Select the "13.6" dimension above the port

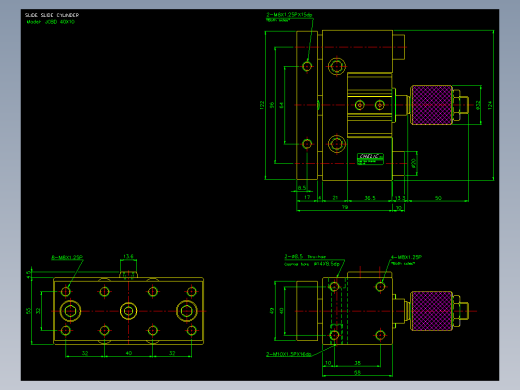point(128,256)
